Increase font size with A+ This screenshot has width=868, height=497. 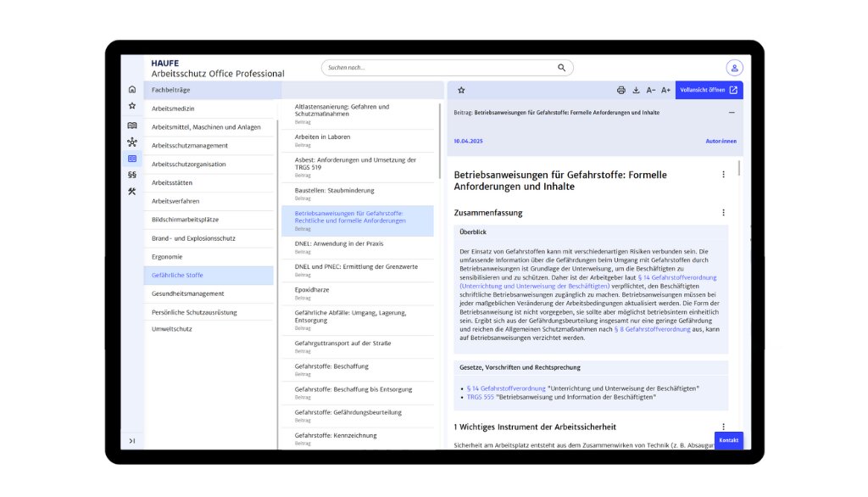click(x=666, y=90)
